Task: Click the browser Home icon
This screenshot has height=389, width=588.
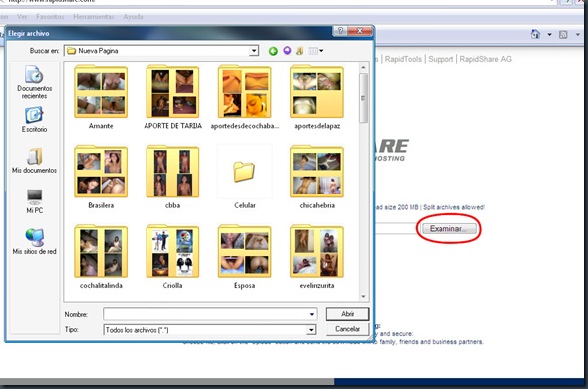Action: [535, 35]
